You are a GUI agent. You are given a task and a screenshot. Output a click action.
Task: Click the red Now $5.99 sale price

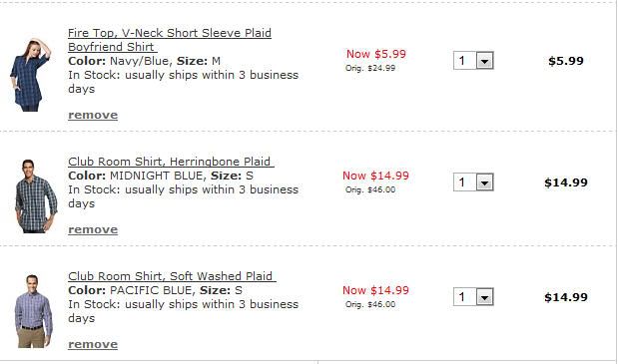(376, 54)
